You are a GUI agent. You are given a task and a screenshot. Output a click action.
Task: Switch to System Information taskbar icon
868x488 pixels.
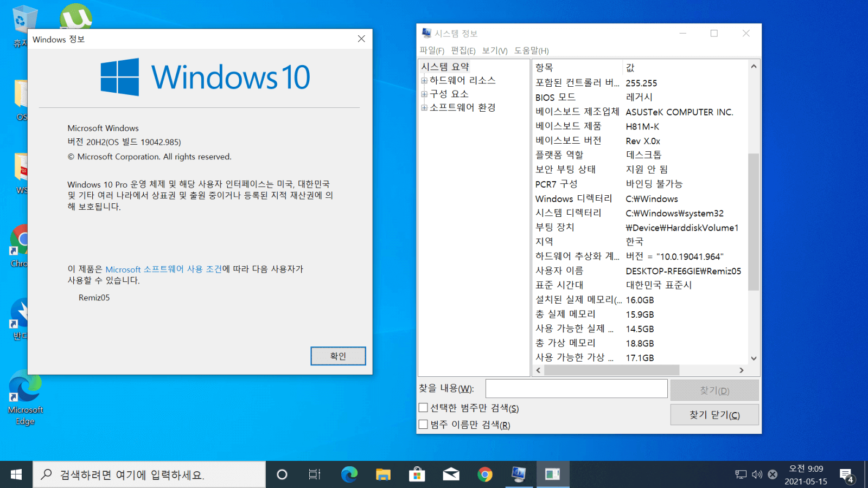click(519, 474)
